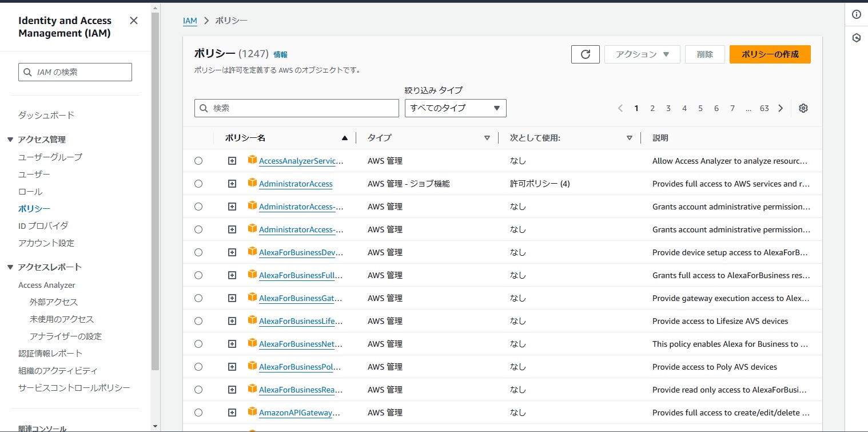Click the IAM search magnifier icon in sidebar
This screenshot has height=432, width=868.
coord(27,72)
